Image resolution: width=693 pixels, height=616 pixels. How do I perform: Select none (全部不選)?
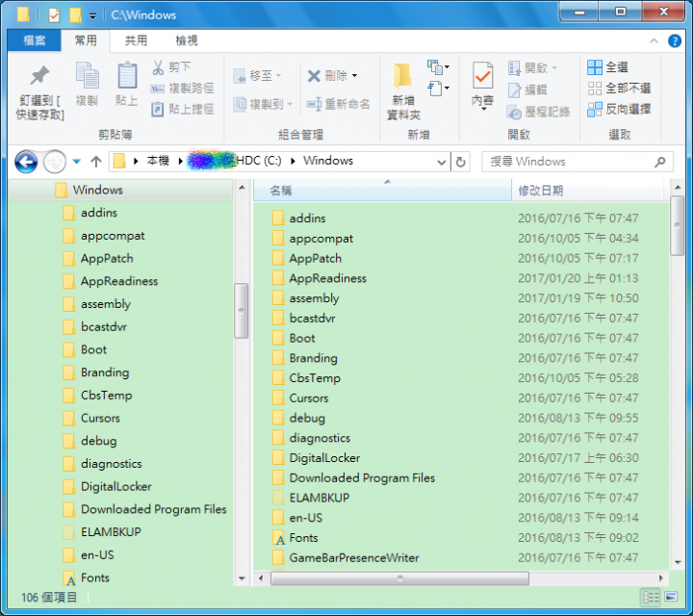619,88
